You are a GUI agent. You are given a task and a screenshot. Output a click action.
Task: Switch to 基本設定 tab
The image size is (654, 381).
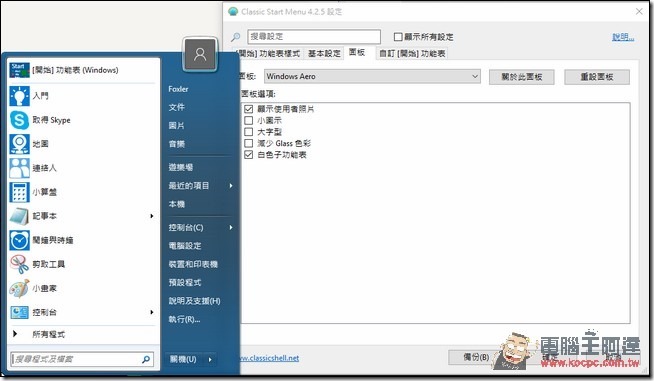324,53
